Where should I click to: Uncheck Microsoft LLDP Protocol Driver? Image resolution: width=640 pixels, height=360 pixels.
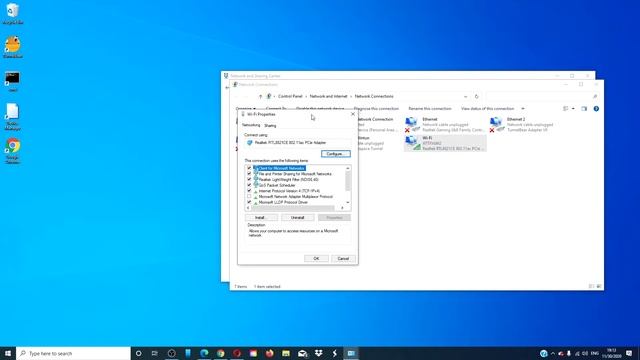[x=249, y=202]
